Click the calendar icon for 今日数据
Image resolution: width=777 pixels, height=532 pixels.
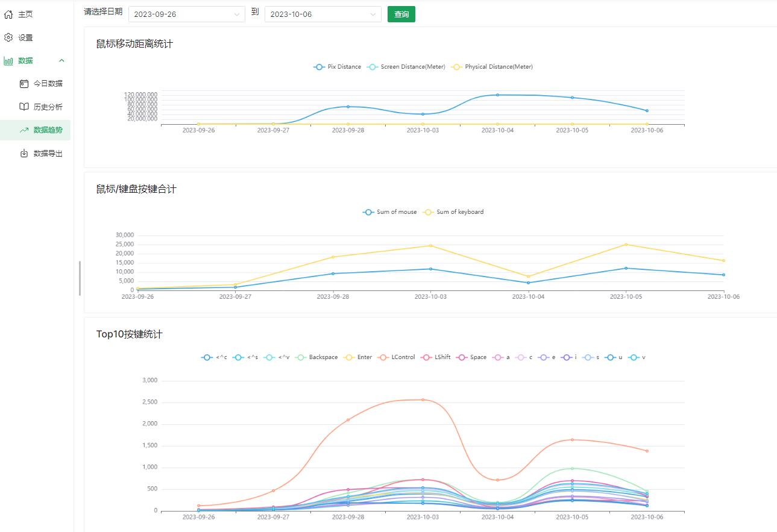[x=24, y=84]
